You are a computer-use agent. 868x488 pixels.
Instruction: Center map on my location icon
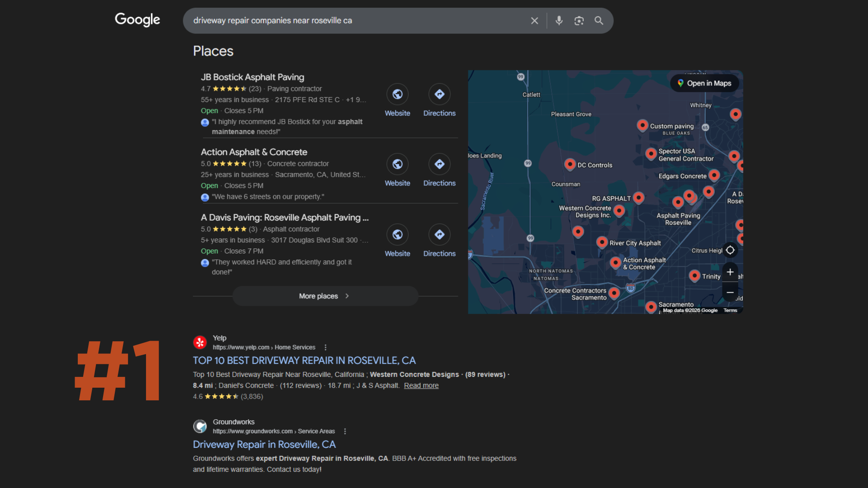click(730, 250)
